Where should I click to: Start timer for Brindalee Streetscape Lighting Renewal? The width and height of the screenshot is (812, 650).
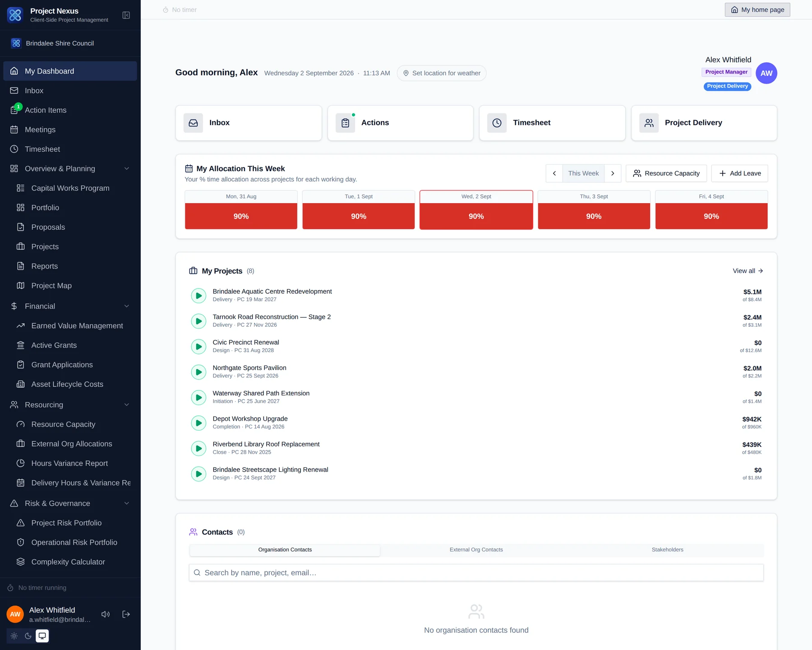[x=198, y=474]
